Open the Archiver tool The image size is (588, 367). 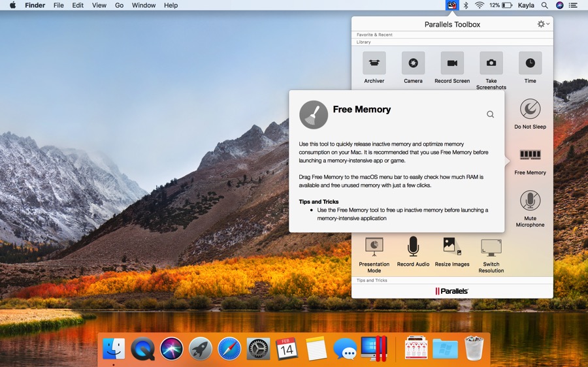pos(374,63)
